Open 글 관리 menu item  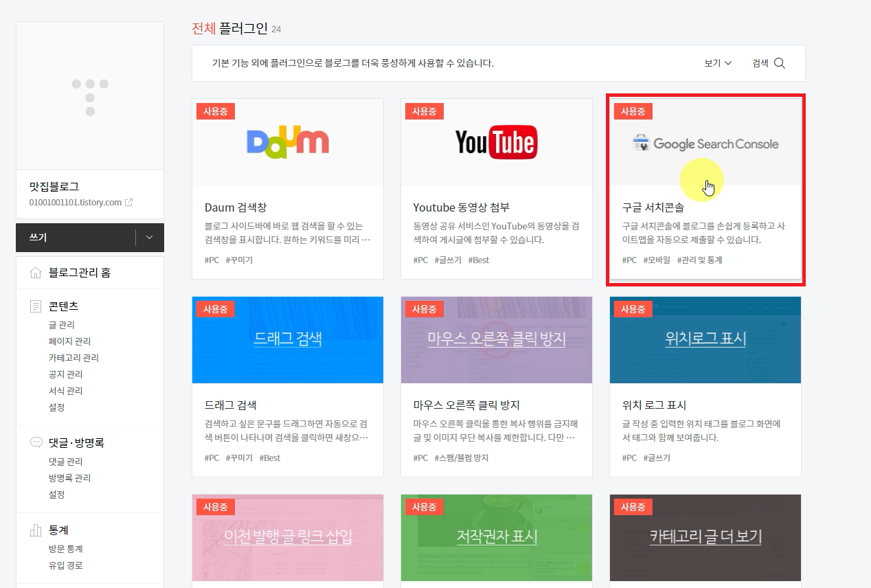pyautogui.click(x=62, y=325)
